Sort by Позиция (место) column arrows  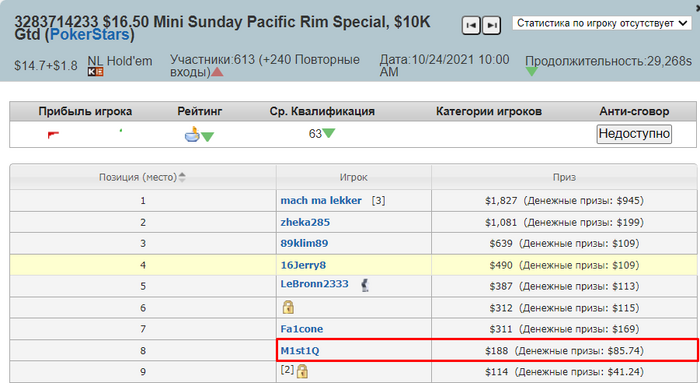point(182,177)
